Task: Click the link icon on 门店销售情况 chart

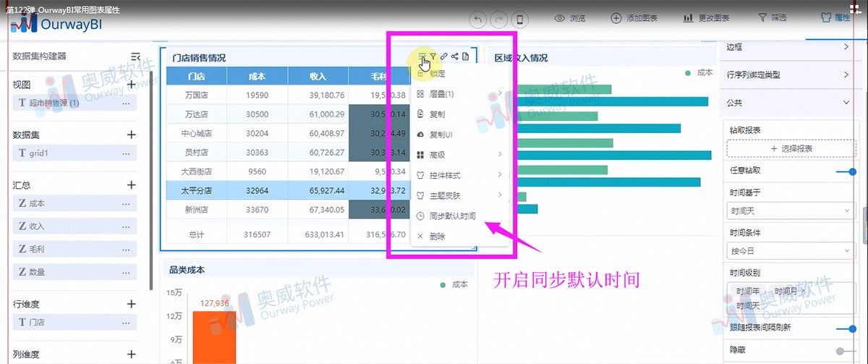Action: [x=443, y=56]
